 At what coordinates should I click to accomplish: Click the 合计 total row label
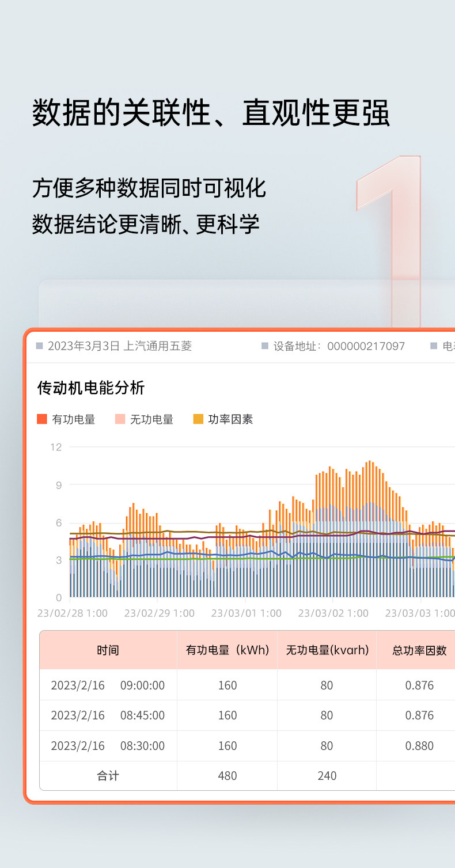[x=108, y=776]
